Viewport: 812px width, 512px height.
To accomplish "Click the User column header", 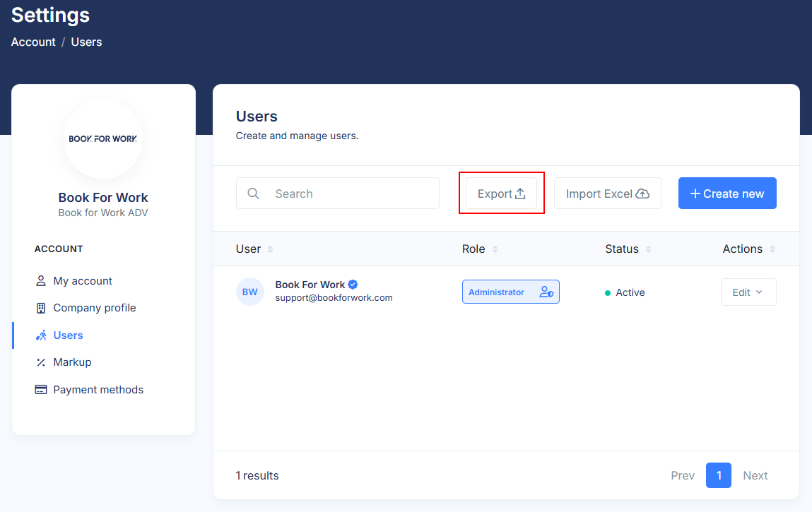I will coord(249,249).
